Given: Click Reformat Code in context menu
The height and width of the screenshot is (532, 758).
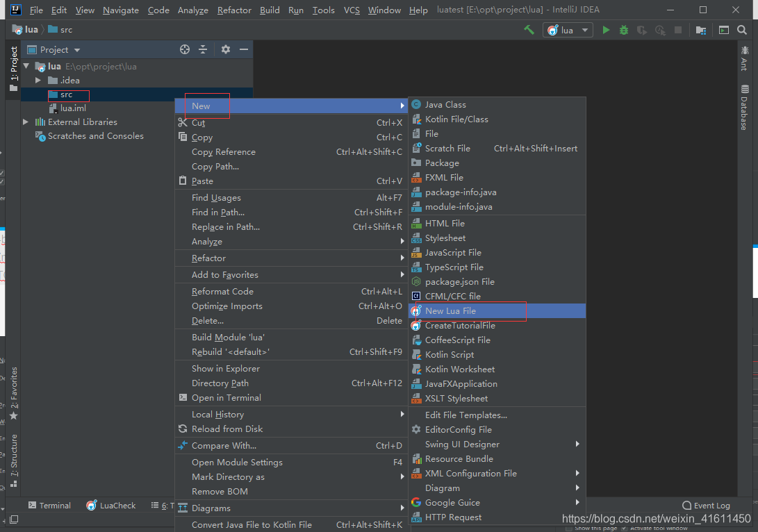Looking at the screenshot, I should coord(292,292).
